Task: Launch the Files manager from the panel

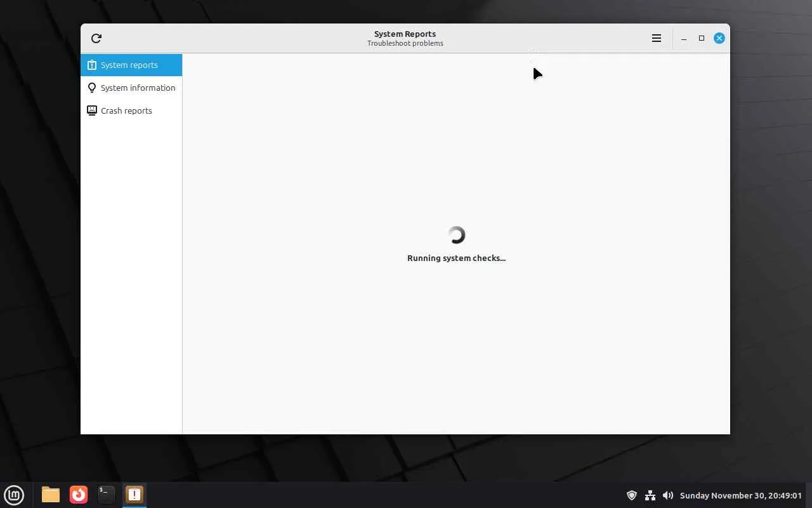Action: click(51, 495)
